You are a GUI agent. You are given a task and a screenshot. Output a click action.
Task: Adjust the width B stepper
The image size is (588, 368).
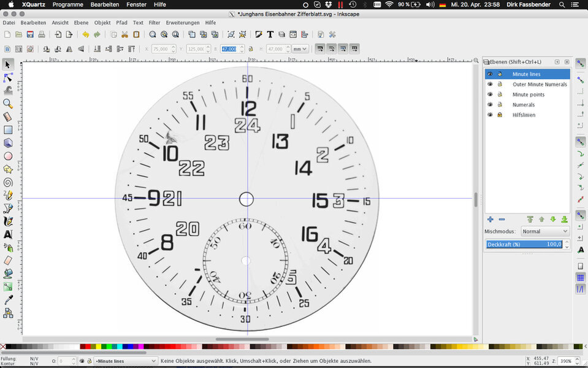pos(242,49)
